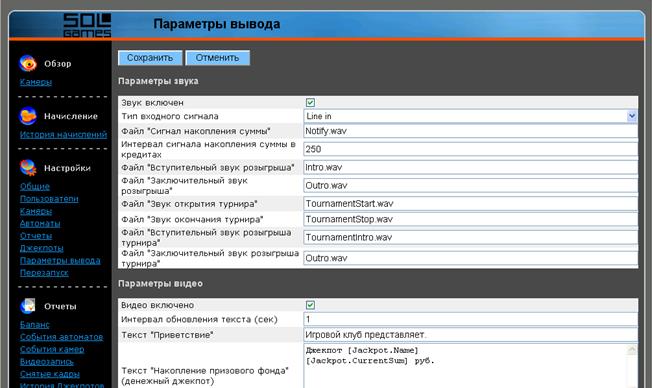Image resolution: width=652 pixels, height=388 pixels.
Task: Click the Обзор sidebar heading text
Action: coord(57,64)
